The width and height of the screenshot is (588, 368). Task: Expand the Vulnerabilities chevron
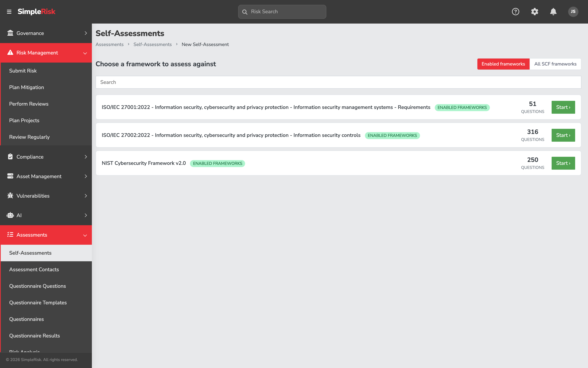pos(85,196)
